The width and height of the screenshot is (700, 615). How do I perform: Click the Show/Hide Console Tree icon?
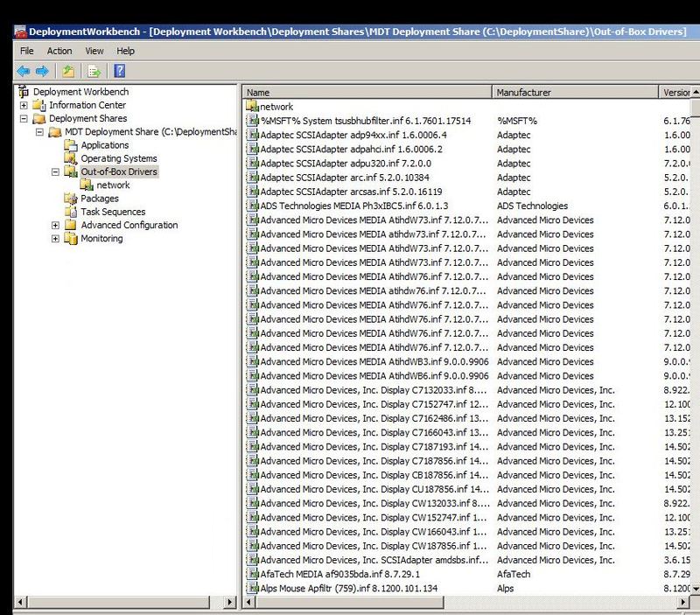(69, 73)
